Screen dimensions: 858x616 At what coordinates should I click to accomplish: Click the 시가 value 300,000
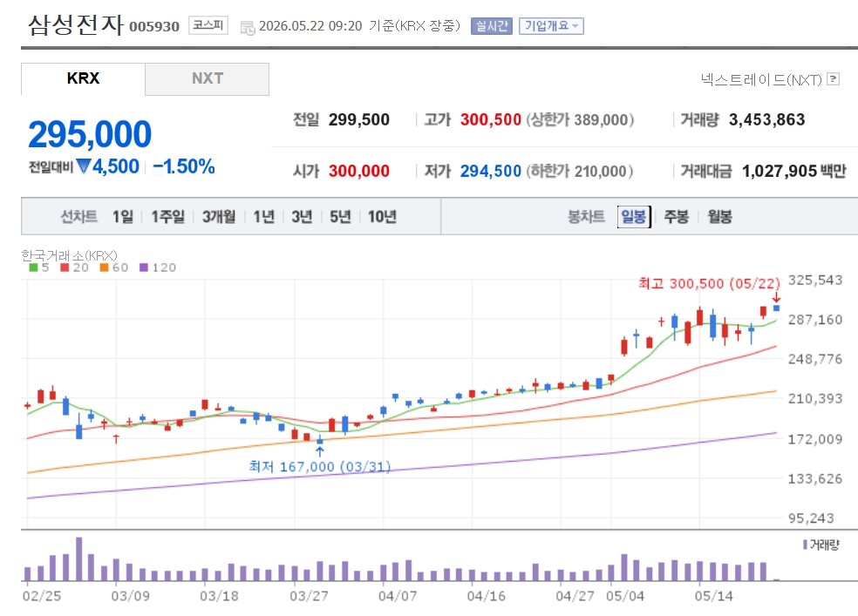point(359,171)
